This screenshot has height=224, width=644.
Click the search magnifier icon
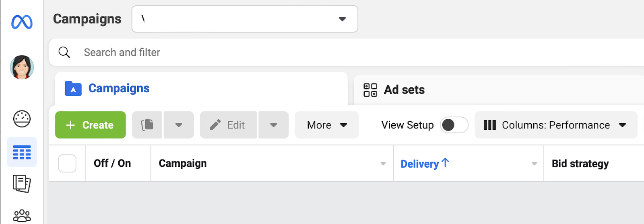pos(64,52)
